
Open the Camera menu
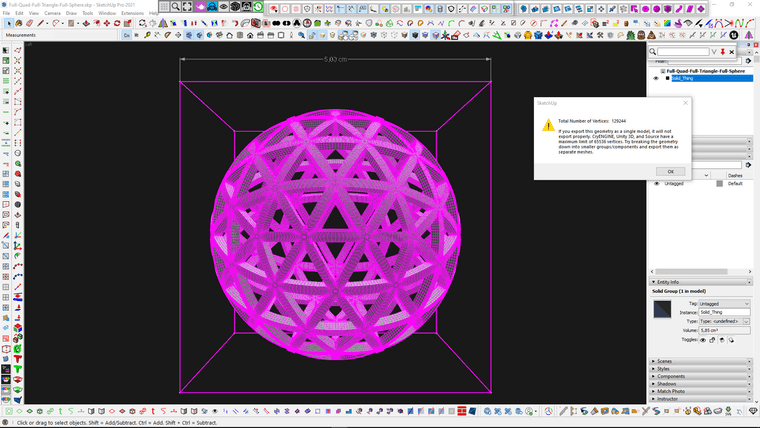(52, 13)
